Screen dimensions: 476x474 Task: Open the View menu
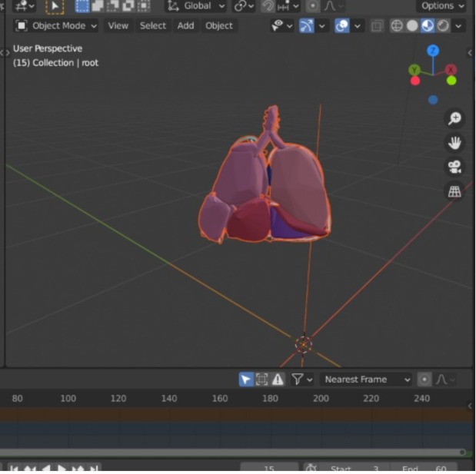(x=118, y=26)
